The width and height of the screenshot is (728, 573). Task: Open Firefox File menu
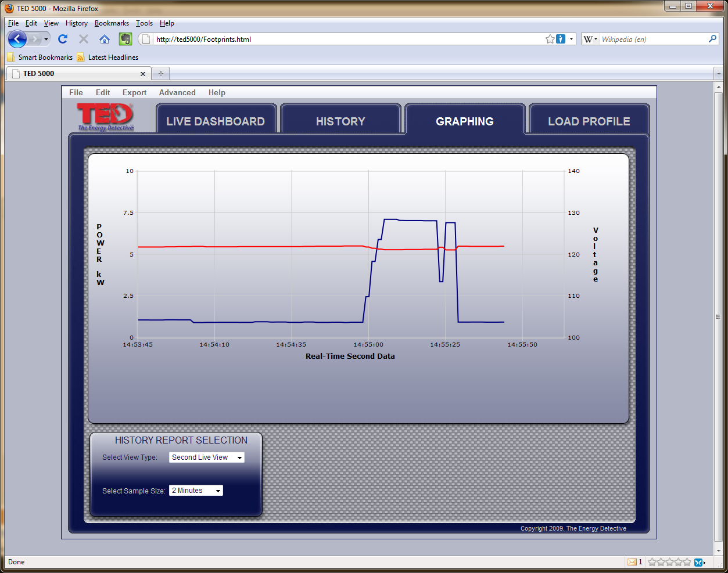[x=13, y=23]
